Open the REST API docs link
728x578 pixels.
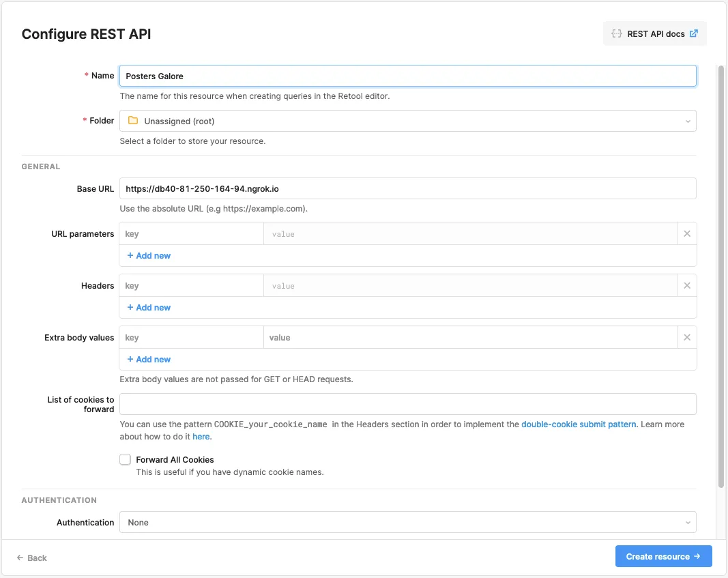[654, 33]
